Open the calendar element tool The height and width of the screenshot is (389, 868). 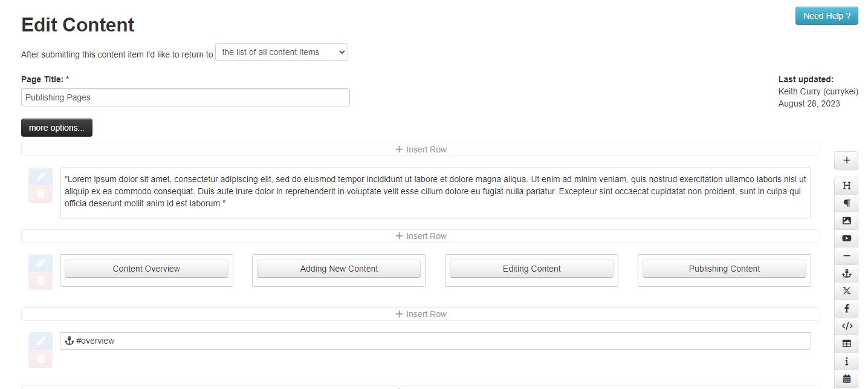[x=846, y=378]
